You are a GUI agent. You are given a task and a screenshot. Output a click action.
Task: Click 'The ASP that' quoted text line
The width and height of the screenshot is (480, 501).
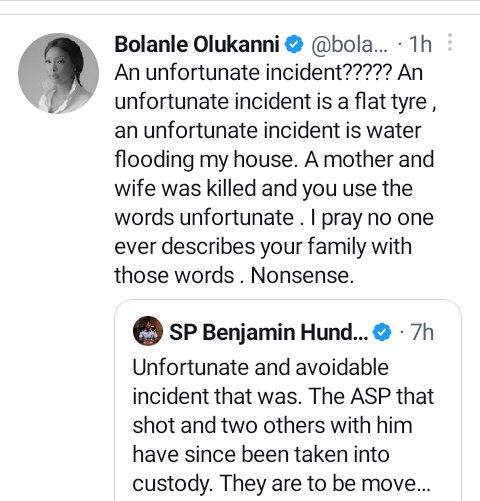pos(371,397)
